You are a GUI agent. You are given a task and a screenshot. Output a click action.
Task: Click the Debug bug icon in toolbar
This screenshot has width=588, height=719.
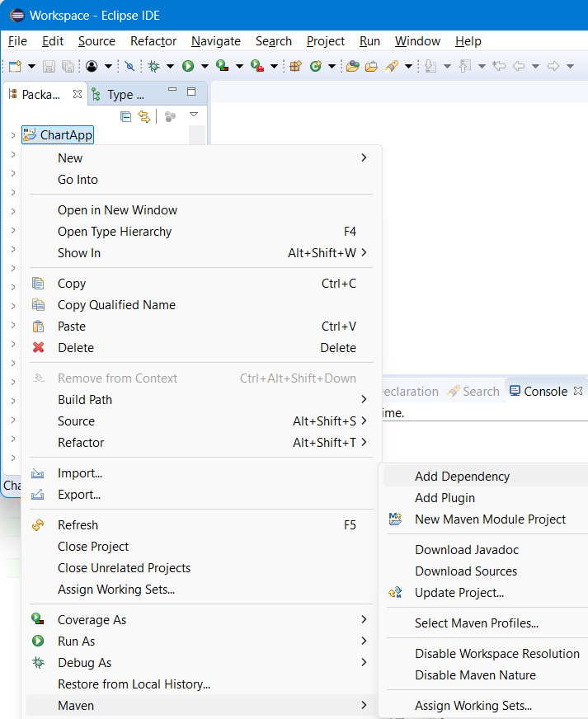point(154,67)
